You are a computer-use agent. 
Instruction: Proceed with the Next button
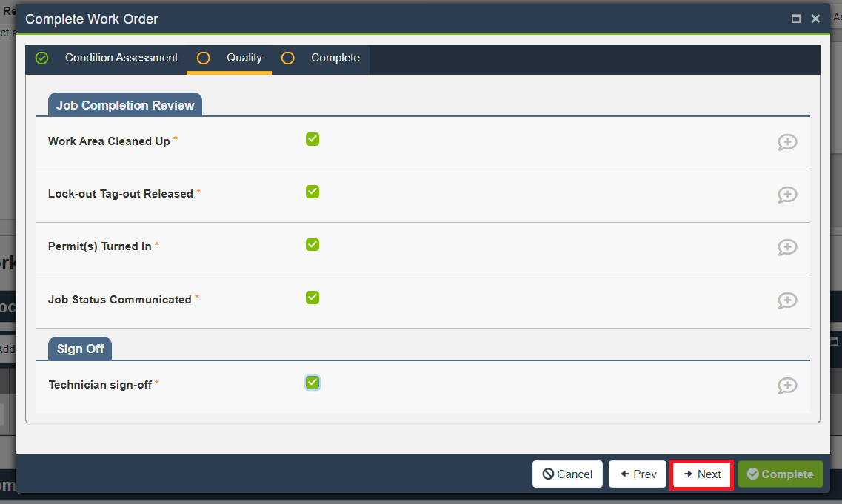point(701,474)
